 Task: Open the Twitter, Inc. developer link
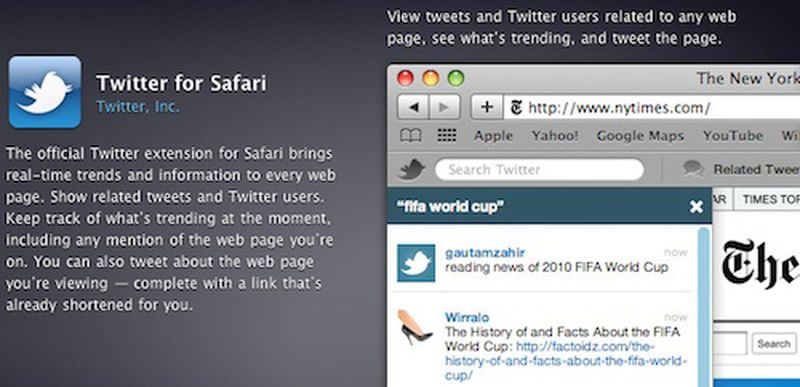point(138,107)
